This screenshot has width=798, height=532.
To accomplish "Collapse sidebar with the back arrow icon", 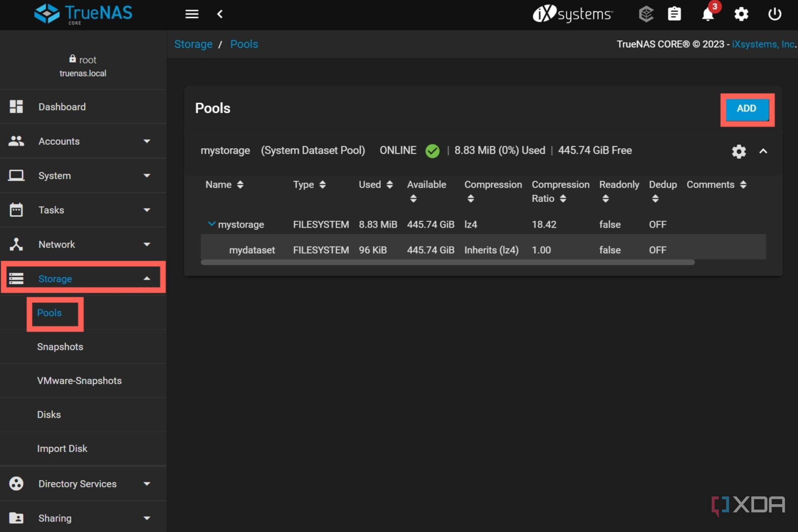I will tap(220, 14).
